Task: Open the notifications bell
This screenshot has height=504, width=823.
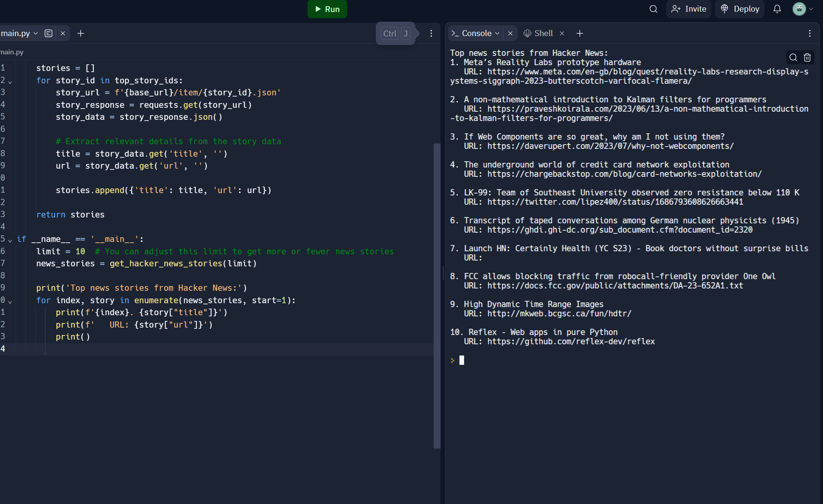Action: 777,9
